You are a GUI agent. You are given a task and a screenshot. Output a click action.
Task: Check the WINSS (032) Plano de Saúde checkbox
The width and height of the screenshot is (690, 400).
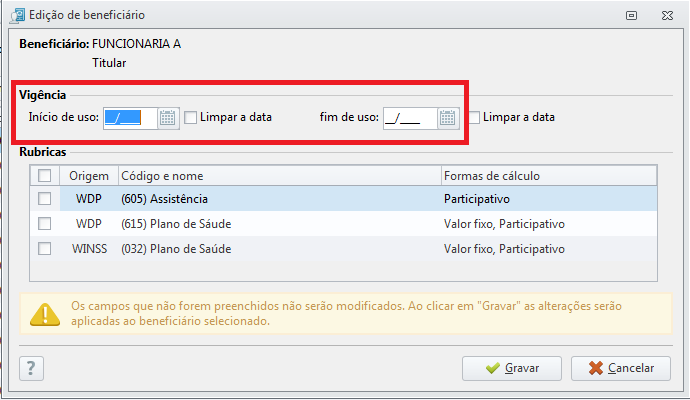point(44,249)
